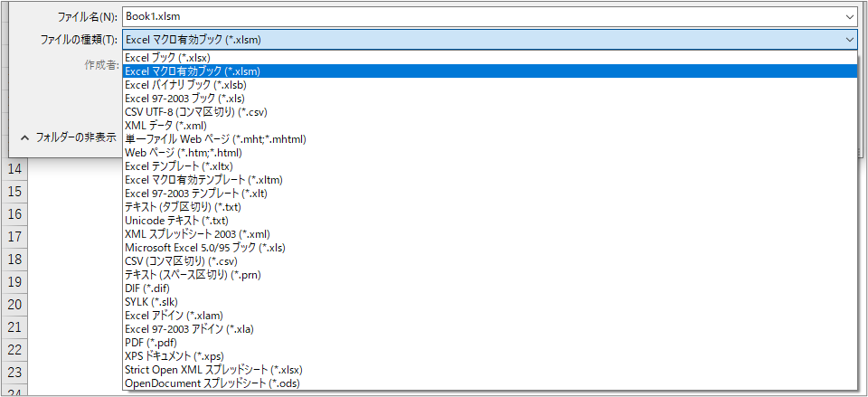Select 単一ファイル Web ページ (*.mht;*.mhtml)
This screenshot has height=397, width=868.
point(490,139)
